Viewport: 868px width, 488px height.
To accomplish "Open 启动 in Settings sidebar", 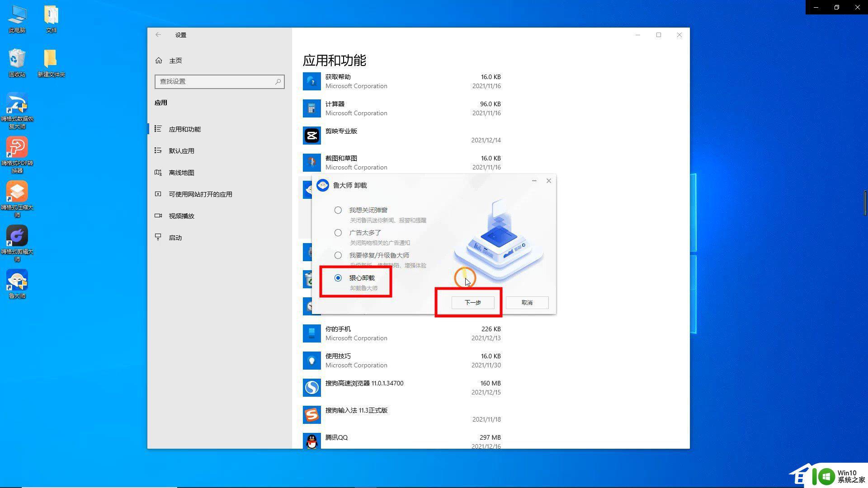I will 219,238.
